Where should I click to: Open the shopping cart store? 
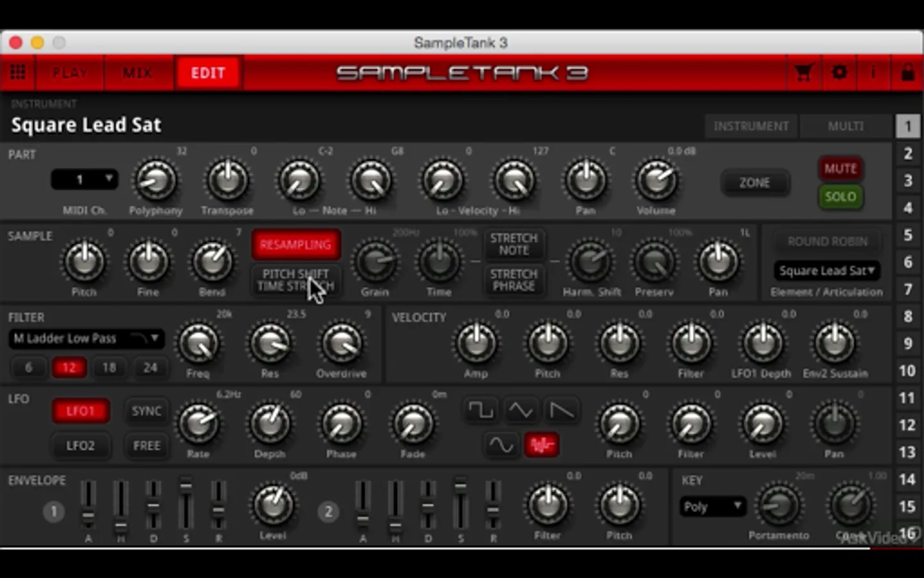(803, 73)
